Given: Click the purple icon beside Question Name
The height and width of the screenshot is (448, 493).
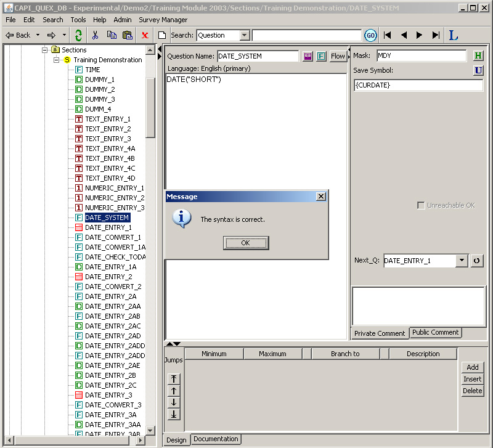Looking at the screenshot, I should (x=308, y=56).
